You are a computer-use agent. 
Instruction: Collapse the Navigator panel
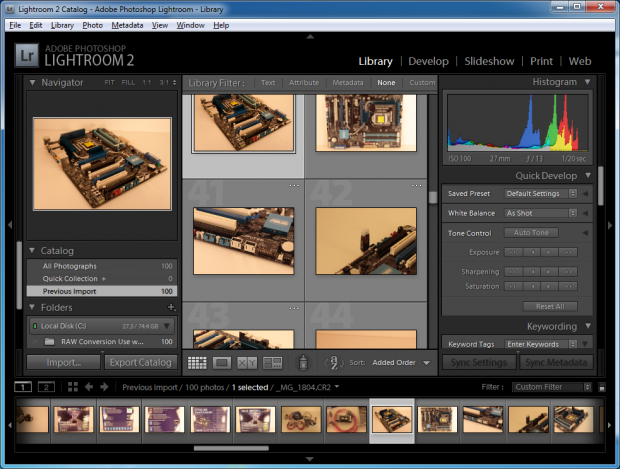32,83
